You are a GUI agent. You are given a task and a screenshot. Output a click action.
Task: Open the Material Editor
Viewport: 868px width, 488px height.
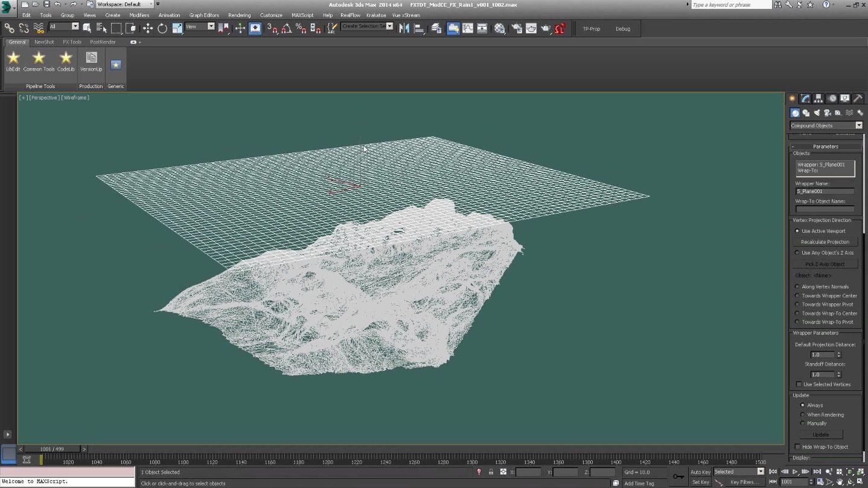point(499,28)
